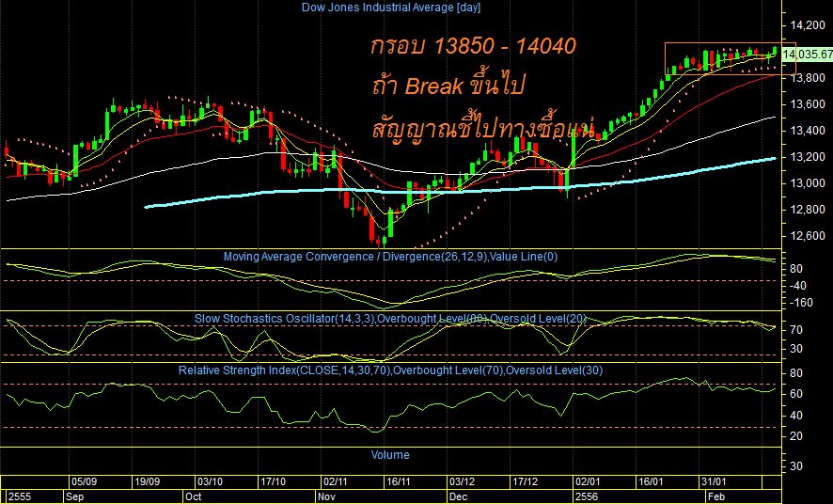Click the -160 value on the MACD axis

801,303
